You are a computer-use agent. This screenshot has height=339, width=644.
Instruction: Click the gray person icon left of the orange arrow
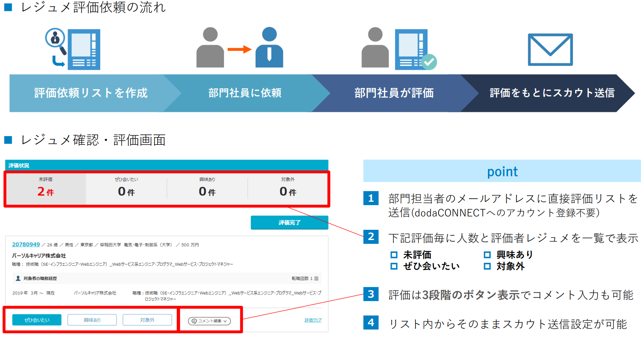click(210, 47)
